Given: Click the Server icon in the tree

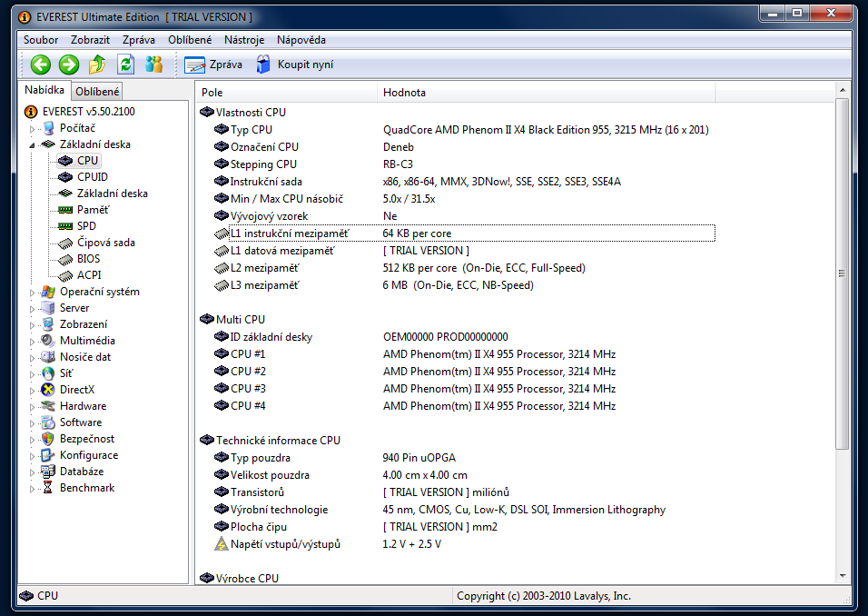Looking at the screenshot, I should (49, 308).
